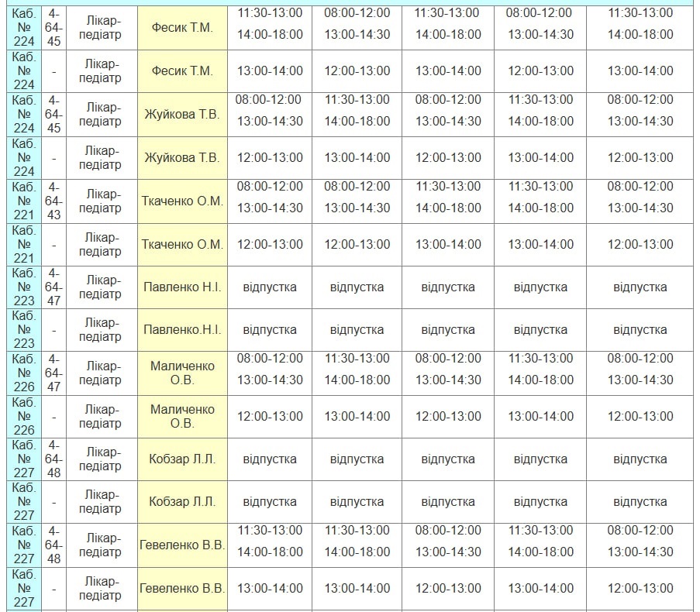Select Каб. № 221 cell beside phone 4-64-43
This screenshot has width=700, height=612.
click(24, 201)
